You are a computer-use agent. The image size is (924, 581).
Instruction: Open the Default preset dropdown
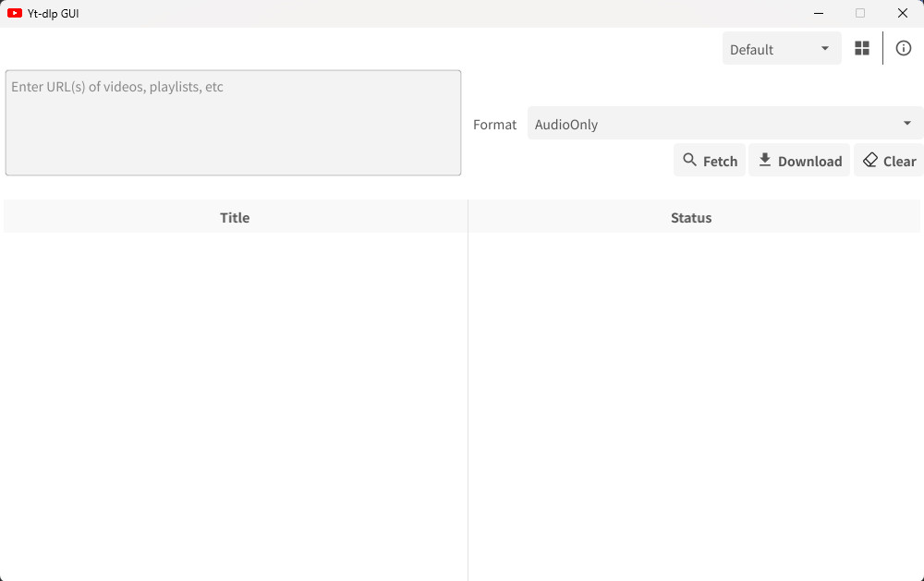point(781,49)
